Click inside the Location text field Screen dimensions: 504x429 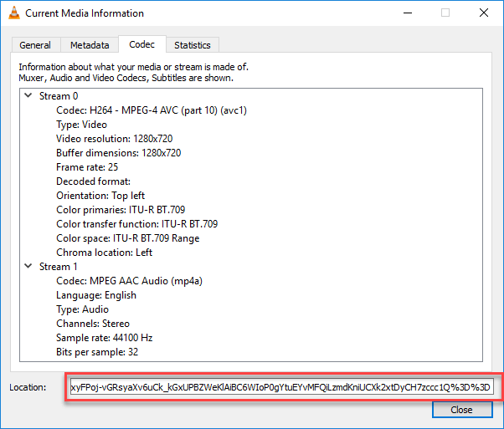[281, 388]
